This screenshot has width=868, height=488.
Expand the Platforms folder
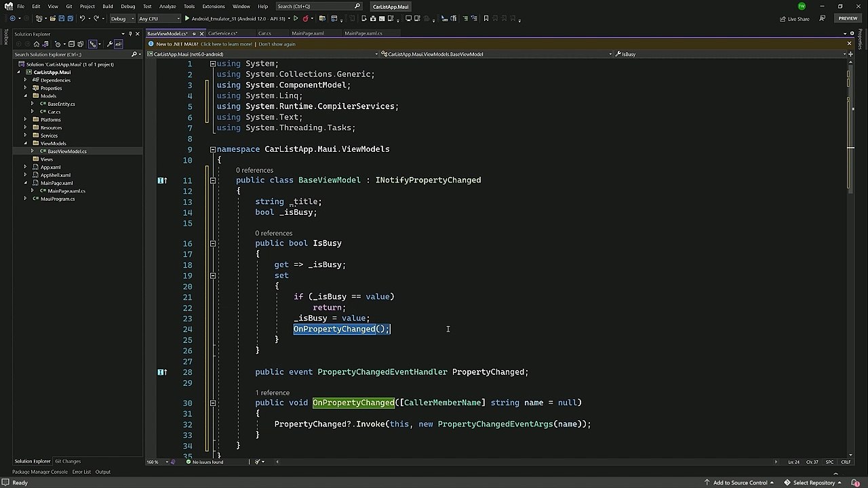(x=25, y=119)
